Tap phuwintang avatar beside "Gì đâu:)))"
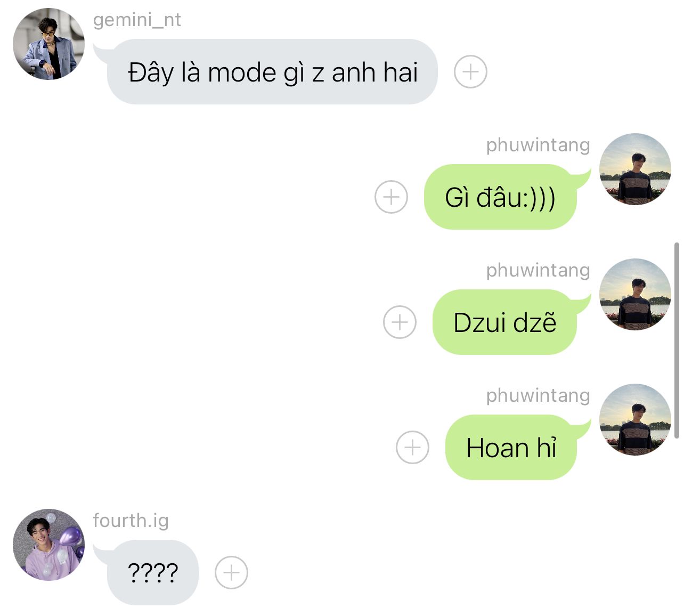 tap(635, 169)
